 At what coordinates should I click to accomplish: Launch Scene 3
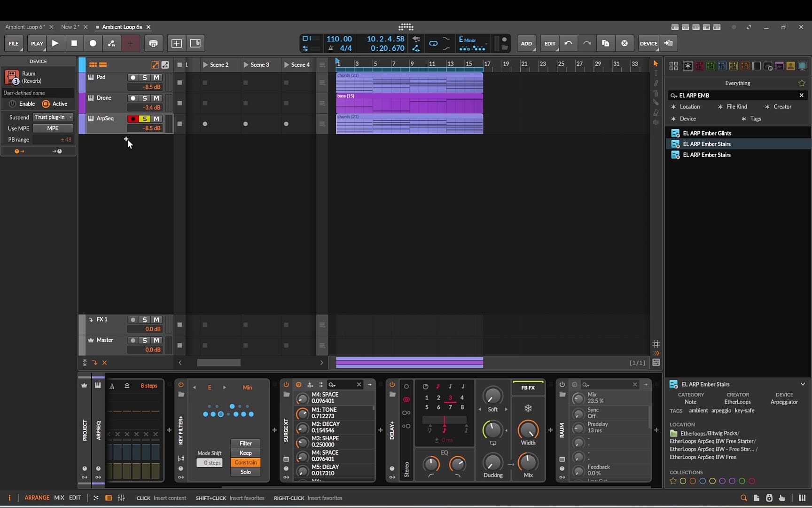(x=246, y=65)
